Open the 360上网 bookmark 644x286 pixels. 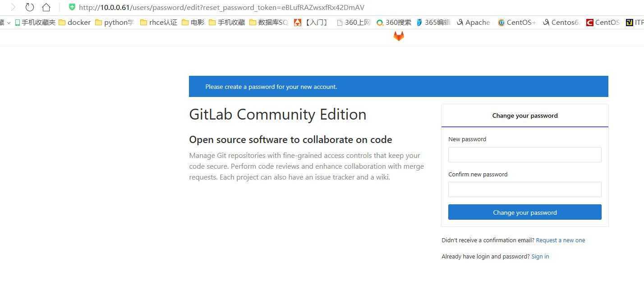point(354,22)
